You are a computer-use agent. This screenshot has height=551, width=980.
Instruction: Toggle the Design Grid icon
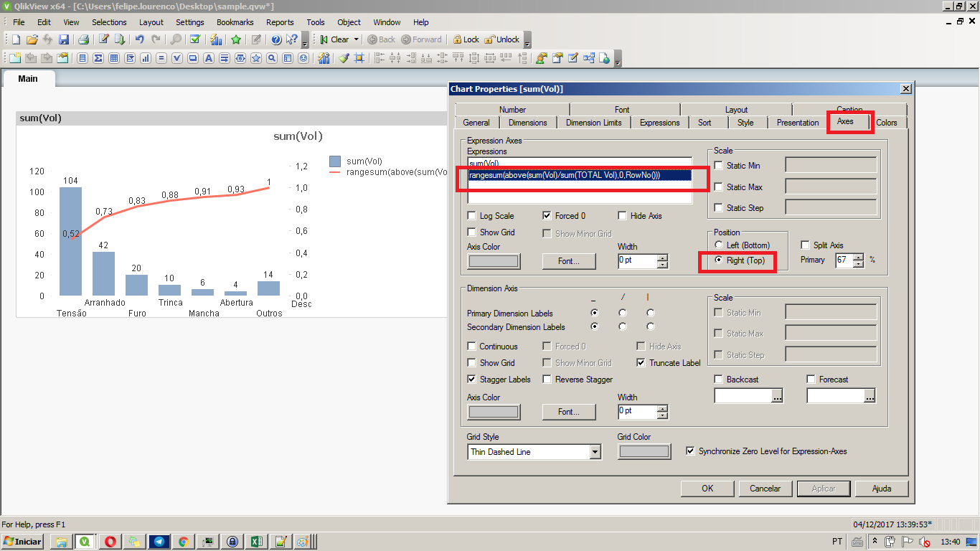point(359,58)
